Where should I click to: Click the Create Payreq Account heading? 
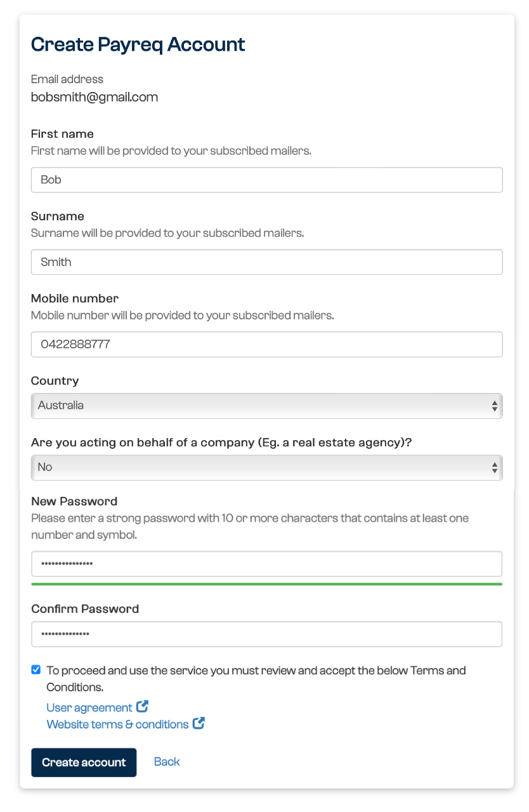tap(138, 44)
